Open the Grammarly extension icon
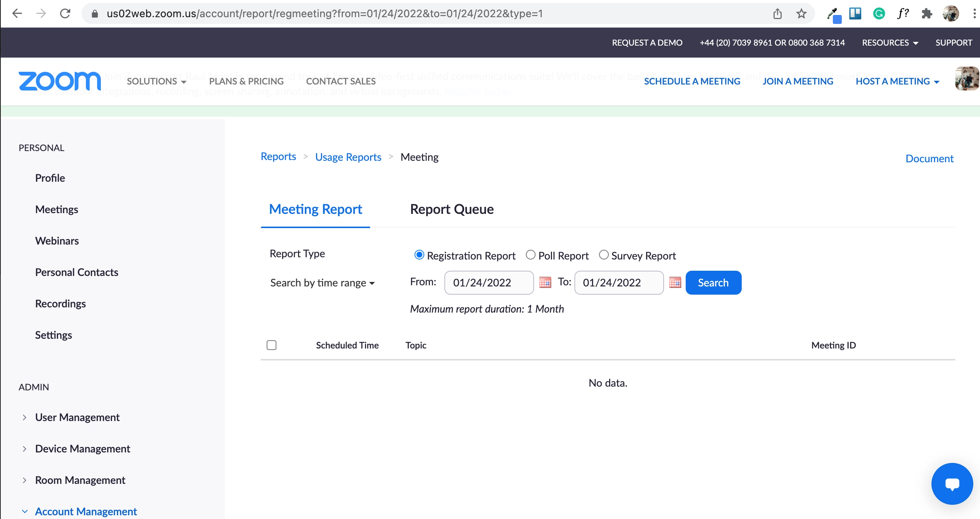This screenshot has height=519, width=980. pos(878,14)
